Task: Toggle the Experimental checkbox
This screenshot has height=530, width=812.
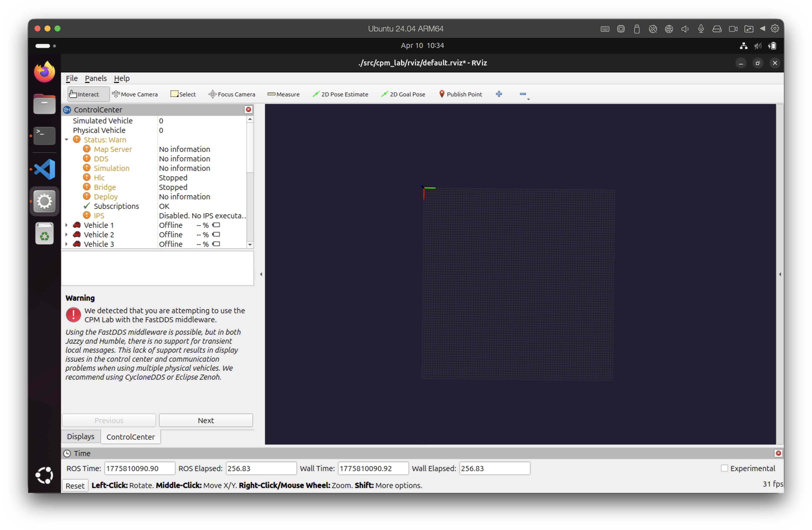Action: pos(724,468)
